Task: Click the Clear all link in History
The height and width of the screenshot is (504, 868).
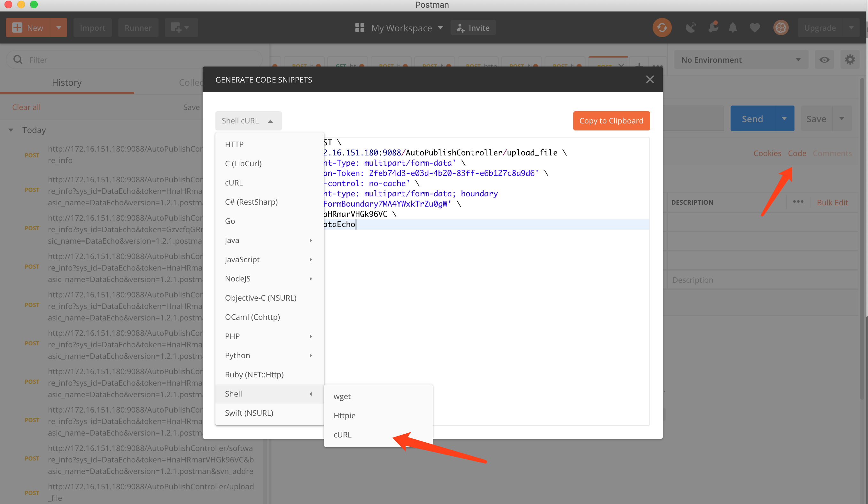Action: (x=26, y=107)
